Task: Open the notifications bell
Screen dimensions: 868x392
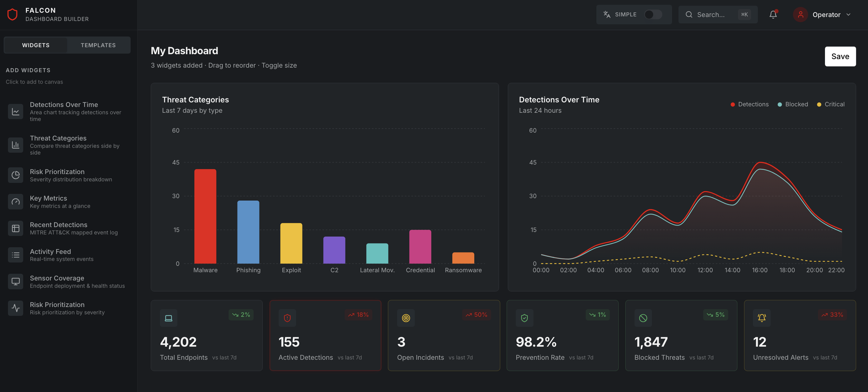Action: (773, 15)
